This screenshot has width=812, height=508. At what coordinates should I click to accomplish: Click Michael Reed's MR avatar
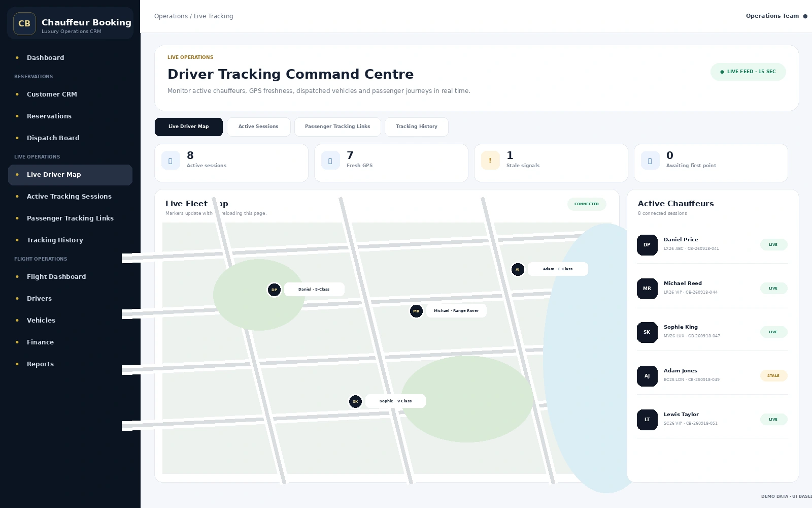coord(647,289)
